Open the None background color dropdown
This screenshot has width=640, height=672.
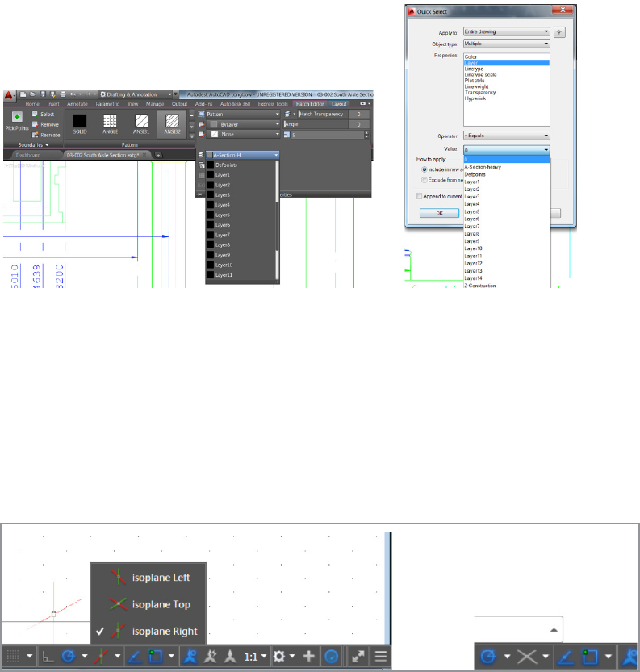[x=243, y=134]
